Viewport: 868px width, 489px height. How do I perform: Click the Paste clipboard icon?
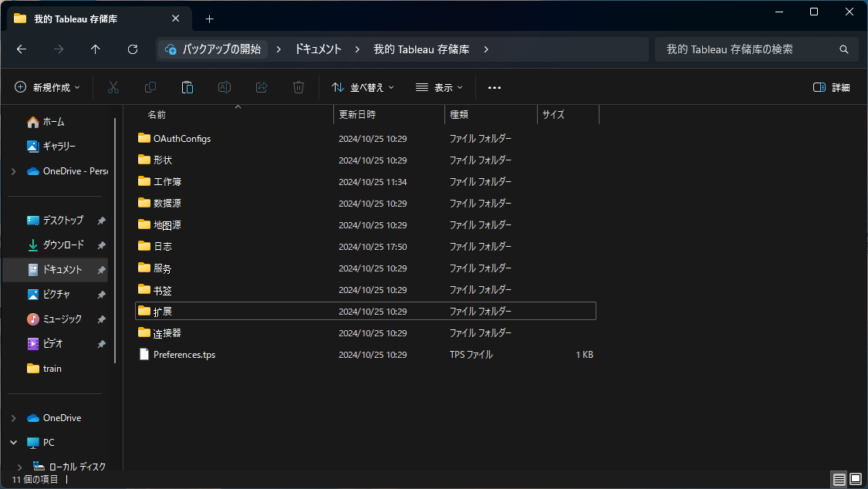click(x=187, y=87)
